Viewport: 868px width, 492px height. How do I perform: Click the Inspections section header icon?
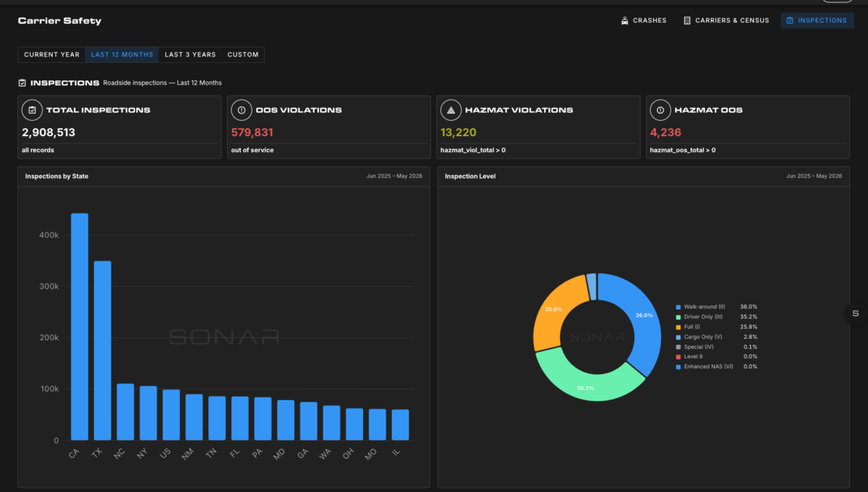[x=22, y=83]
